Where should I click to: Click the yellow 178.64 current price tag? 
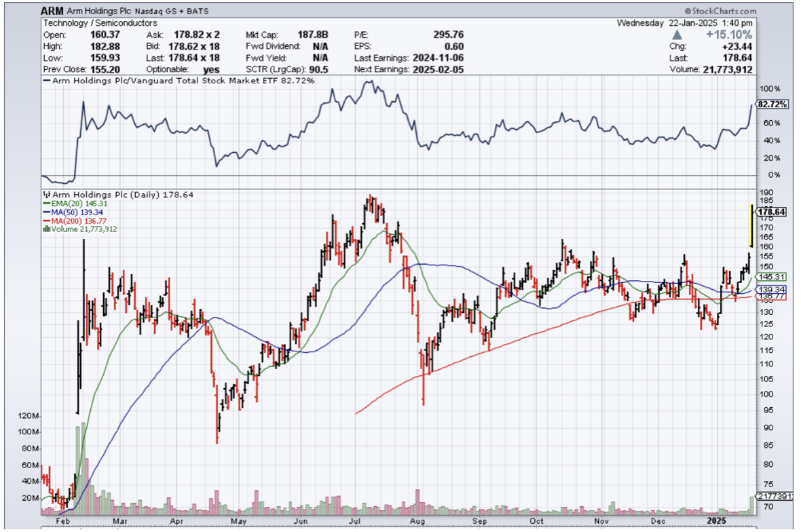coord(771,212)
